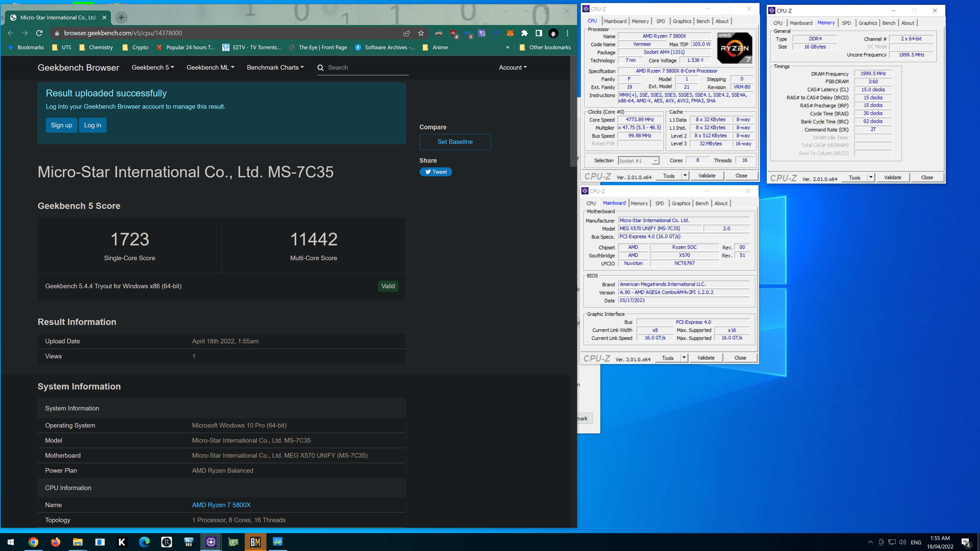Open the RuneScape icon in taskbar
This screenshot has width=980, height=551.
pos(166,542)
